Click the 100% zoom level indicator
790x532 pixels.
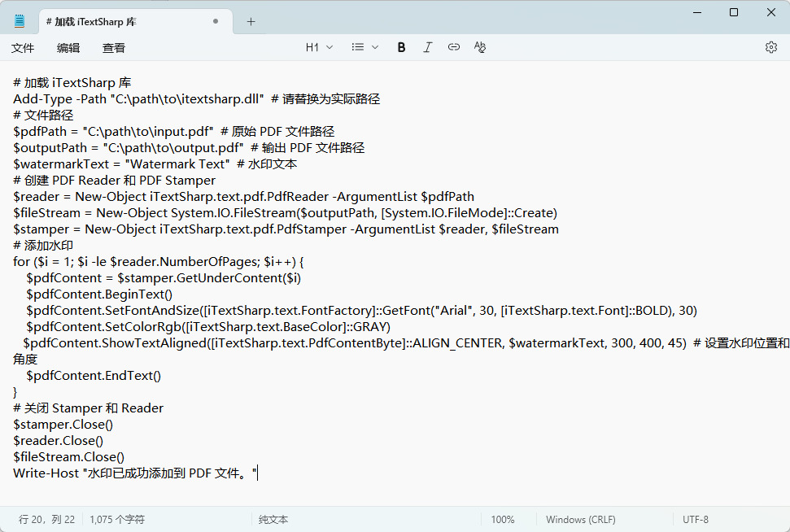coord(502,520)
